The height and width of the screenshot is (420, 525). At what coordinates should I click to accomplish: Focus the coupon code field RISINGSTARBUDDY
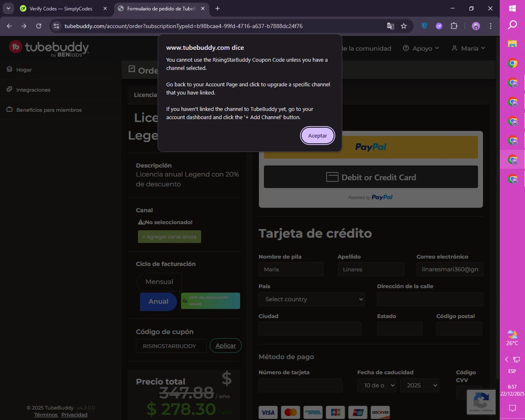pyautogui.click(x=171, y=346)
